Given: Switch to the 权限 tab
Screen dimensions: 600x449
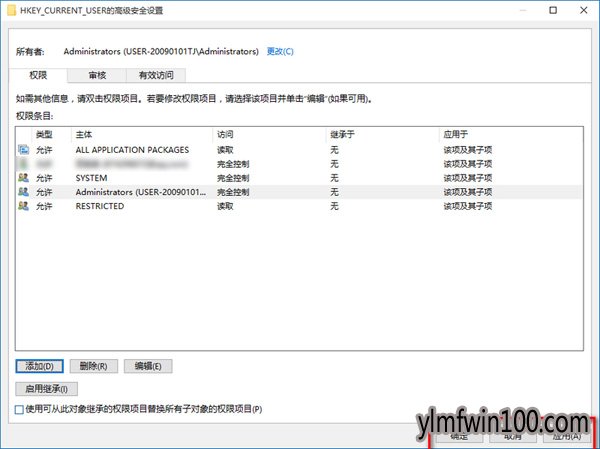Looking at the screenshot, I should 38,75.
